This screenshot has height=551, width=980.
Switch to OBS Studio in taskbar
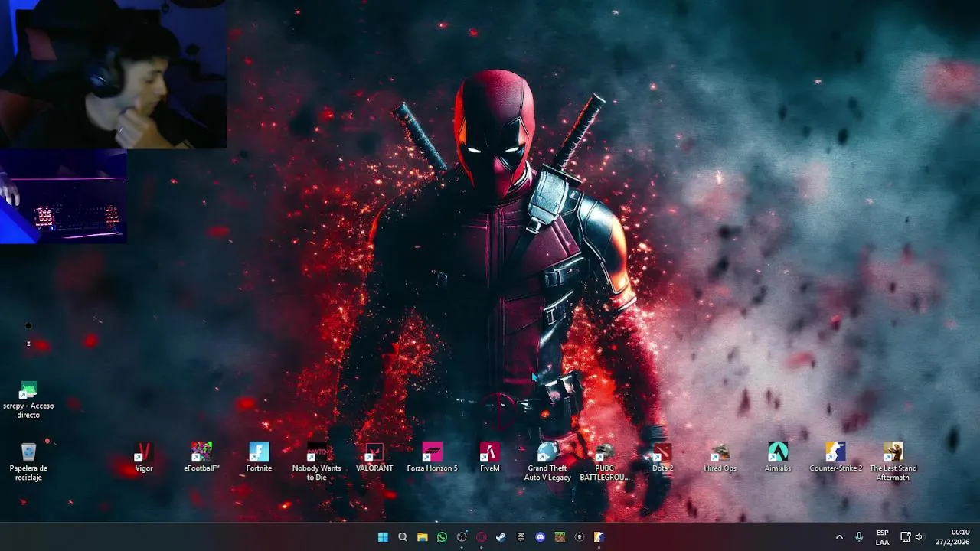point(462,537)
